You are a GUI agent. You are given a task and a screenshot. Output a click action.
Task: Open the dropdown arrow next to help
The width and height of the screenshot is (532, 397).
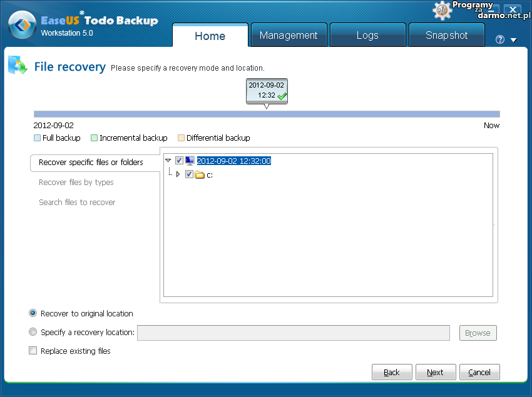click(513, 40)
